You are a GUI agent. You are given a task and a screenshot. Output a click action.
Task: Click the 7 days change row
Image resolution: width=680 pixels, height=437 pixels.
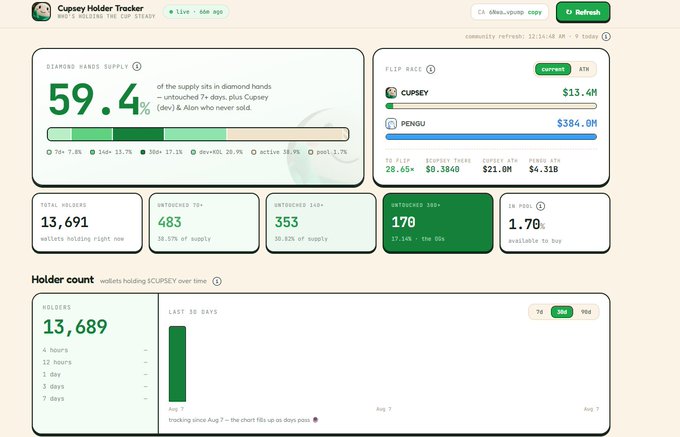pos(95,398)
